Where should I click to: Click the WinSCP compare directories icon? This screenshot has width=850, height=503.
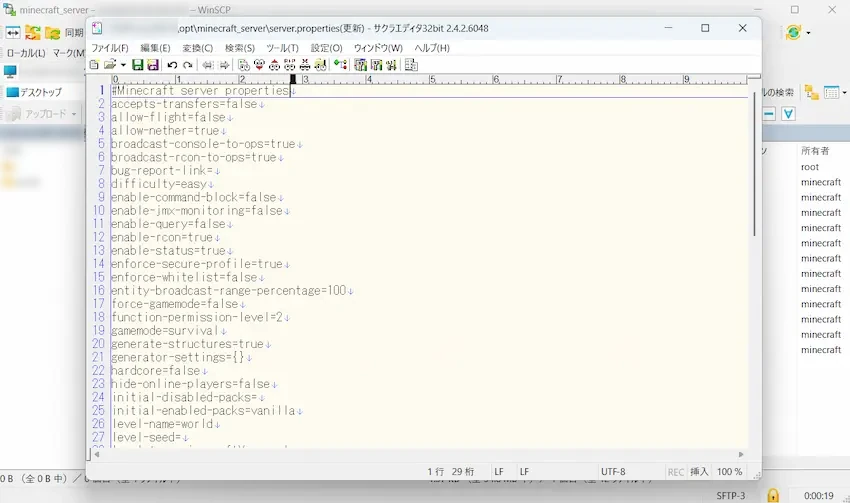pyautogui.click(x=12, y=33)
